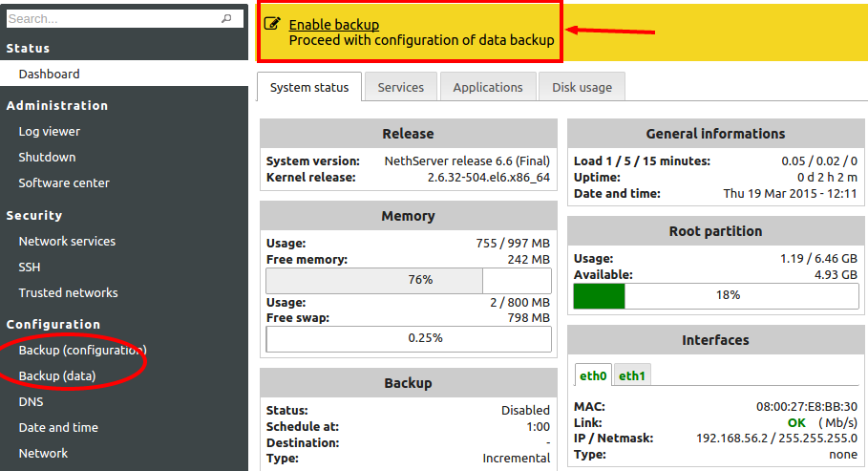Click the 0.25% swap usage bar

(x=409, y=338)
